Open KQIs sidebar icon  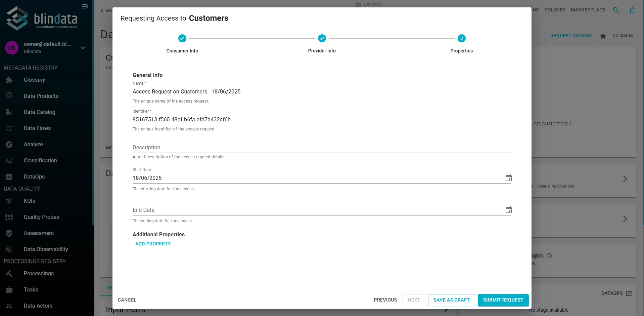[9, 201]
